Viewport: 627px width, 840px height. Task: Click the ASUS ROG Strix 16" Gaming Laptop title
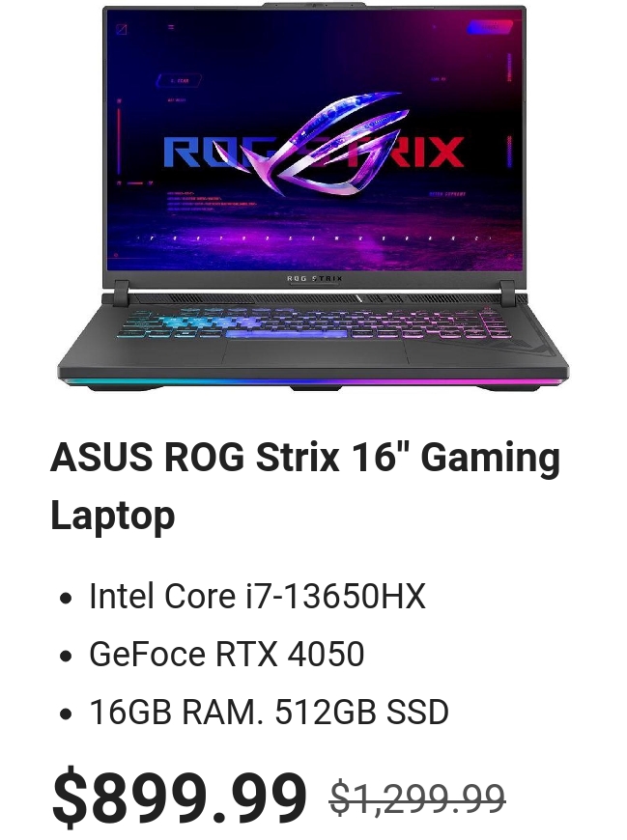305,487
